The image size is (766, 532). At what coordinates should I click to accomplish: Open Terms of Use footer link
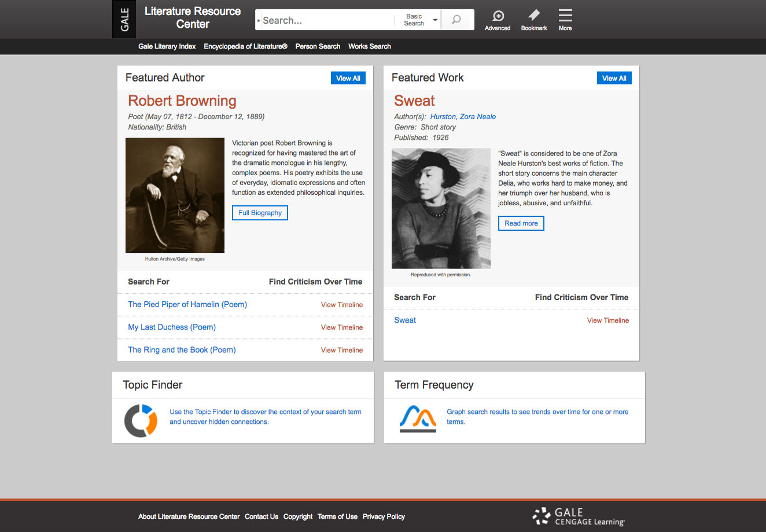tap(337, 516)
